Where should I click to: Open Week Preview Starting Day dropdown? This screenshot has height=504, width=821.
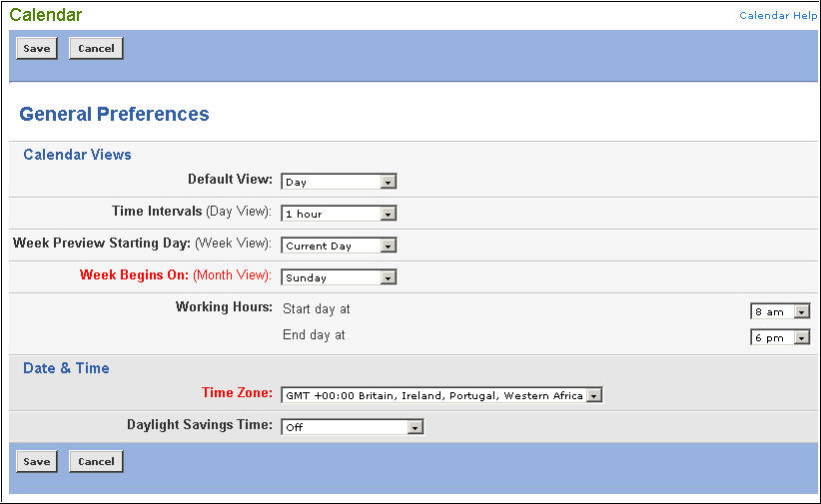pyautogui.click(x=339, y=246)
